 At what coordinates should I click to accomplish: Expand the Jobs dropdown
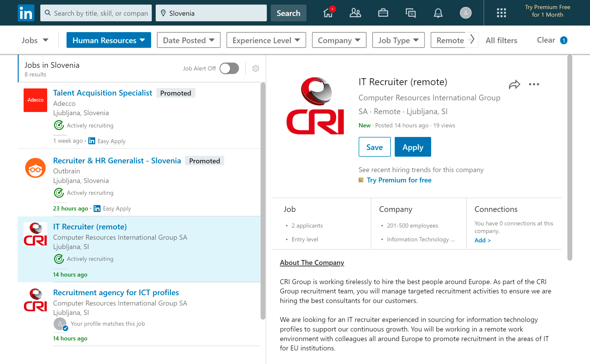tap(35, 40)
